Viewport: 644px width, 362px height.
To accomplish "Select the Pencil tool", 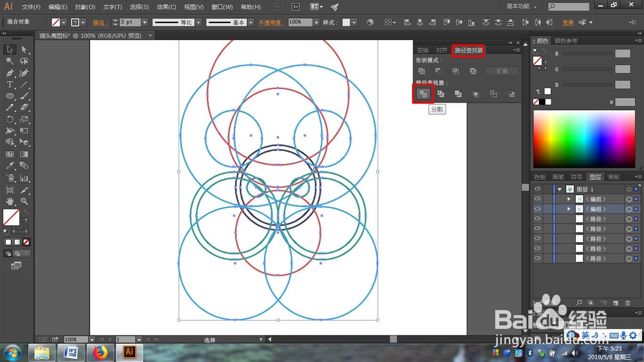I will [x=10, y=108].
